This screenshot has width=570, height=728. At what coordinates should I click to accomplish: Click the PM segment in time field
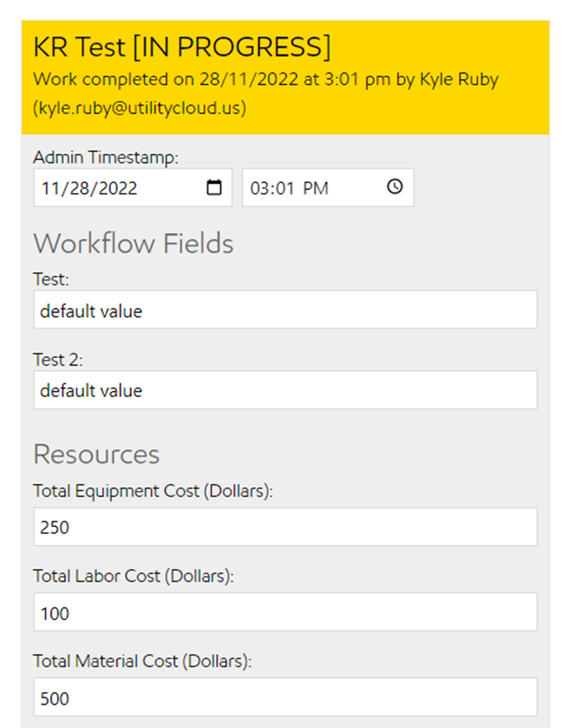point(316,188)
